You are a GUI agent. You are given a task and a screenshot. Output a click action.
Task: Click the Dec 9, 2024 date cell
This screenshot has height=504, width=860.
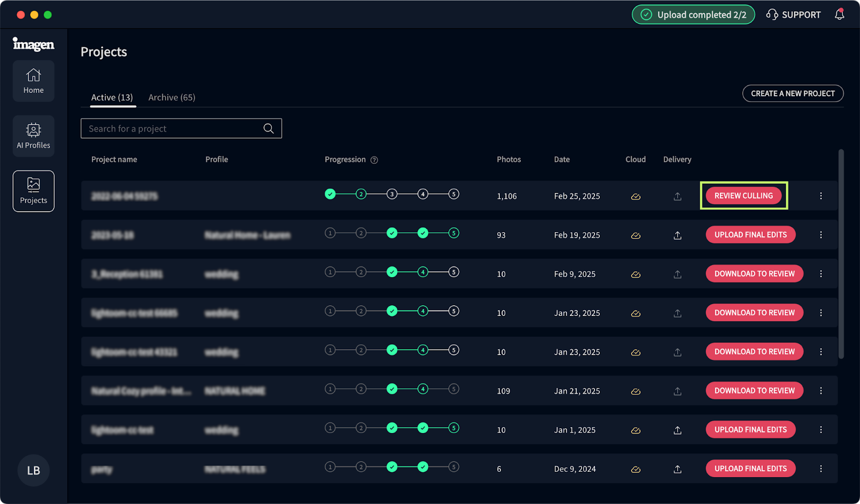pyautogui.click(x=575, y=469)
